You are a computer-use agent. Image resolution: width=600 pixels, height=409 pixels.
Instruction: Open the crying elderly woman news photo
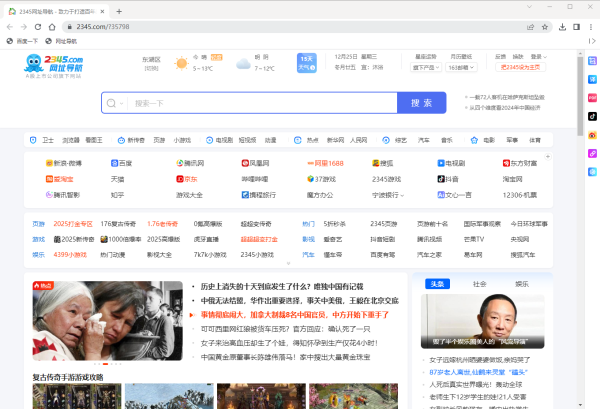coord(108,321)
